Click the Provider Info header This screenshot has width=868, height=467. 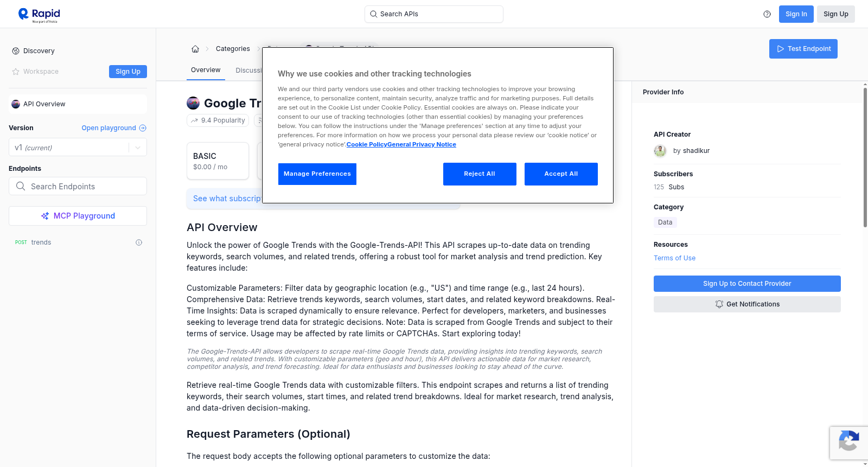[x=663, y=92]
